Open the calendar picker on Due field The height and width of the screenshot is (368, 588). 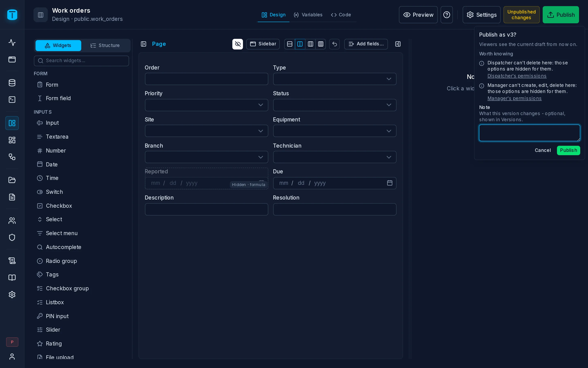click(390, 183)
